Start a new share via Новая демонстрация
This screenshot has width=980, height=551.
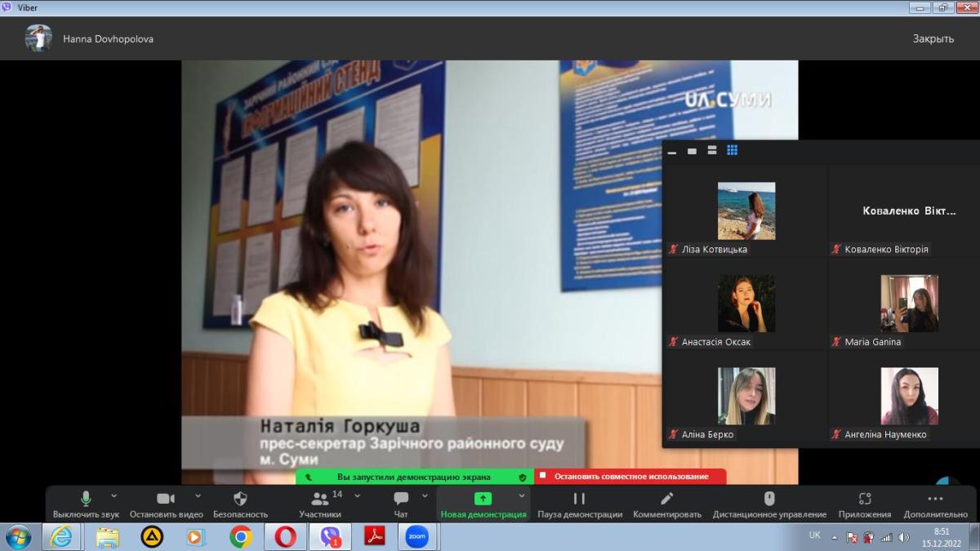coord(483,499)
